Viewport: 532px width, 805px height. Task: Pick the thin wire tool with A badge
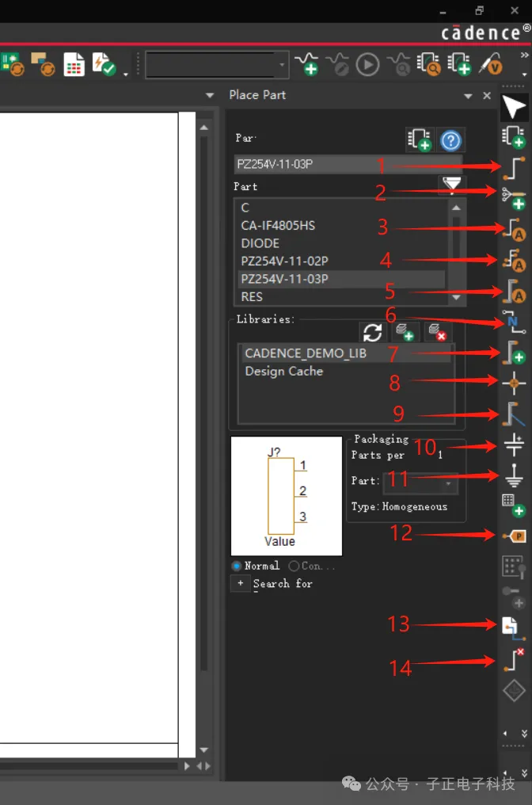(x=514, y=230)
